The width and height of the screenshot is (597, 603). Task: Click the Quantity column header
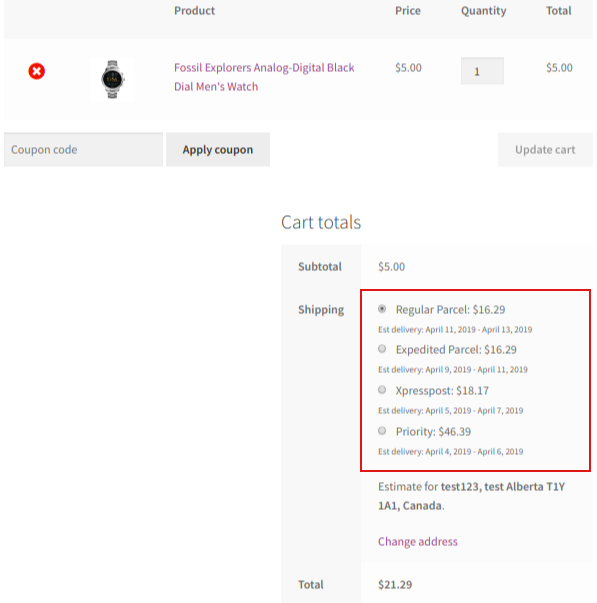pyautogui.click(x=484, y=11)
